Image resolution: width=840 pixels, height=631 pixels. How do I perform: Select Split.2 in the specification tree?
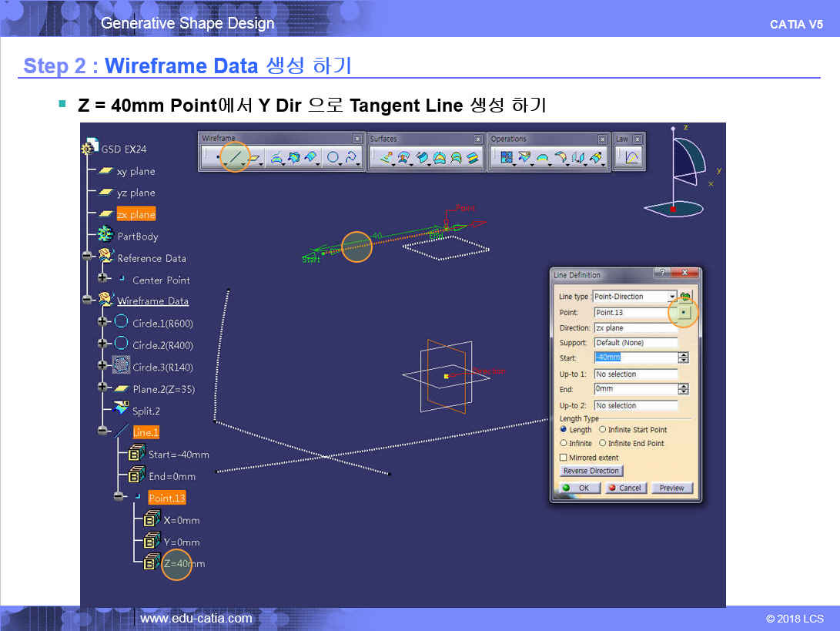146,411
